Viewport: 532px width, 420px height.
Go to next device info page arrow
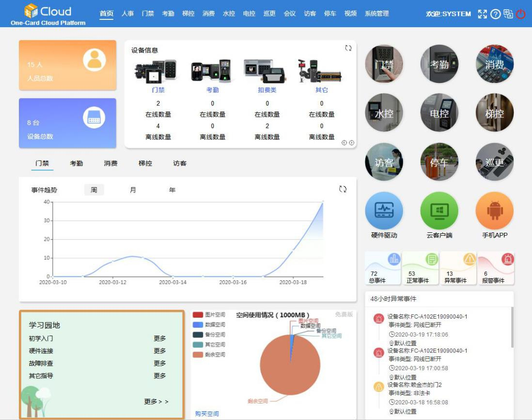point(351,143)
